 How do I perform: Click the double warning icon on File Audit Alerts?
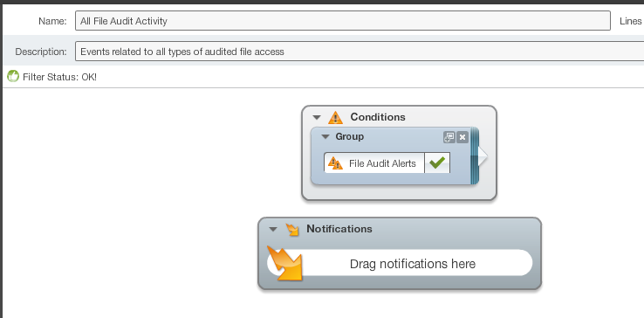(336, 163)
